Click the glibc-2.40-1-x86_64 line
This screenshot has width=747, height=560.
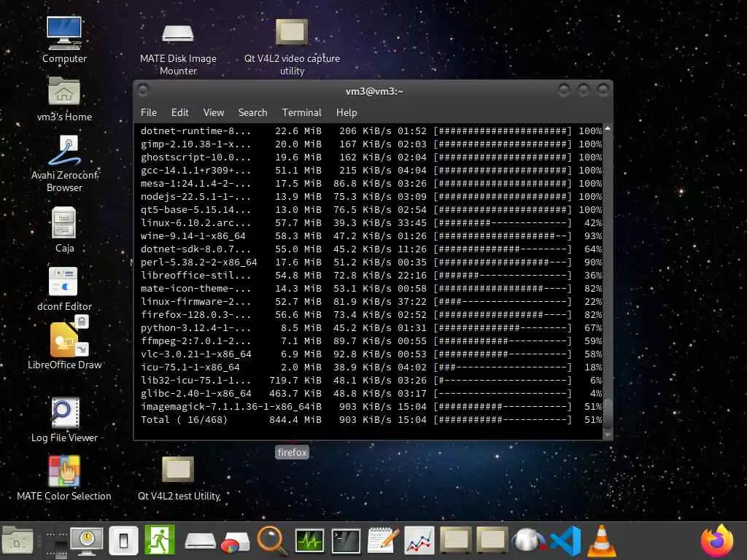[x=371, y=393]
